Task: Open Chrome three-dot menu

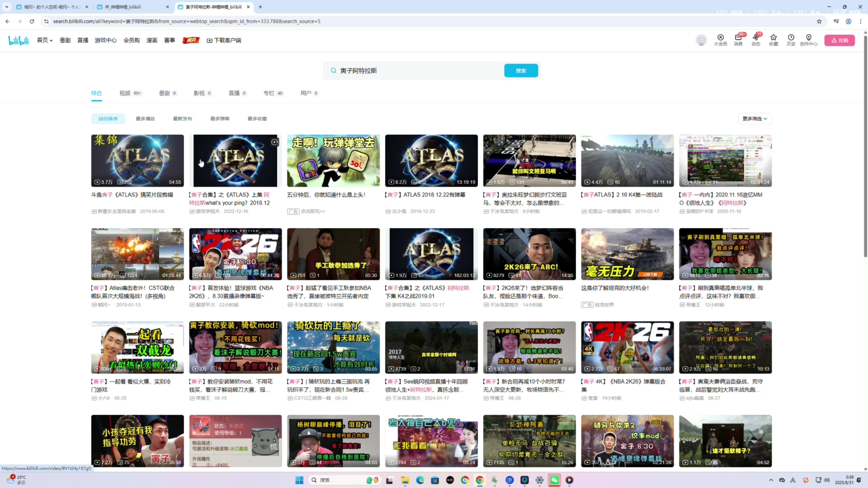Action: [861, 21]
